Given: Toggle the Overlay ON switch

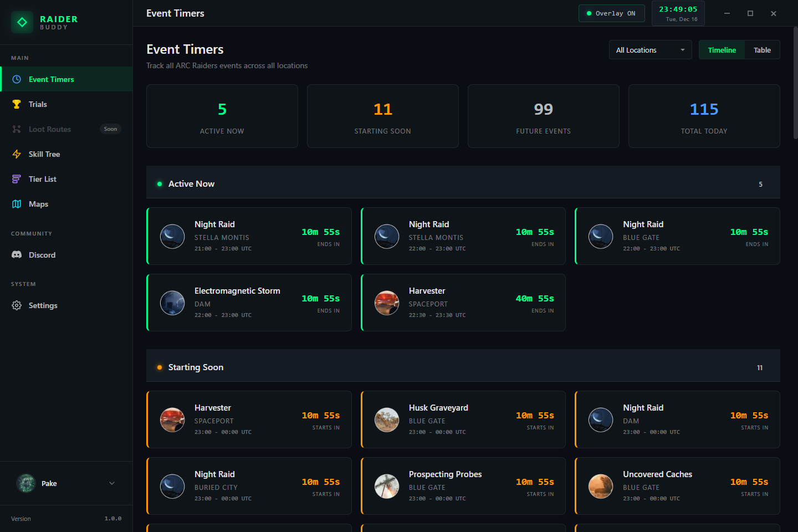Looking at the screenshot, I should (x=611, y=13).
